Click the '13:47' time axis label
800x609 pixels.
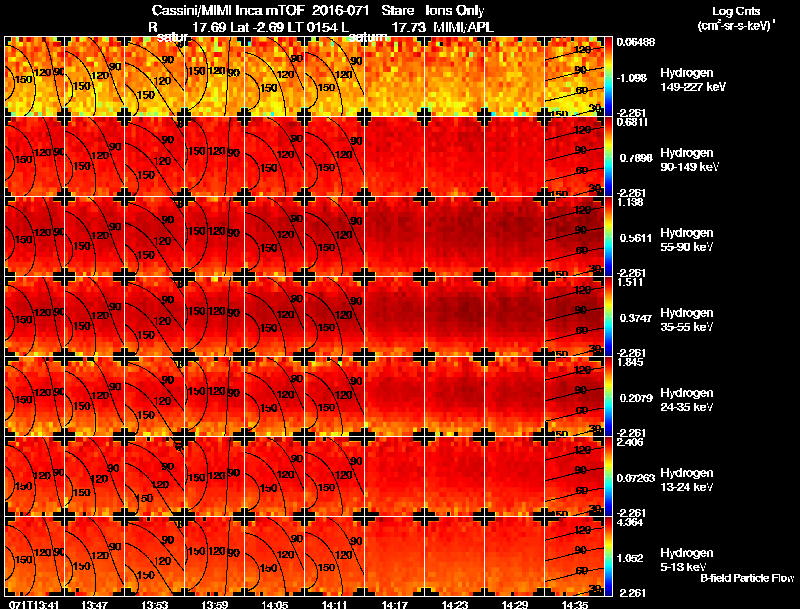coord(94,605)
